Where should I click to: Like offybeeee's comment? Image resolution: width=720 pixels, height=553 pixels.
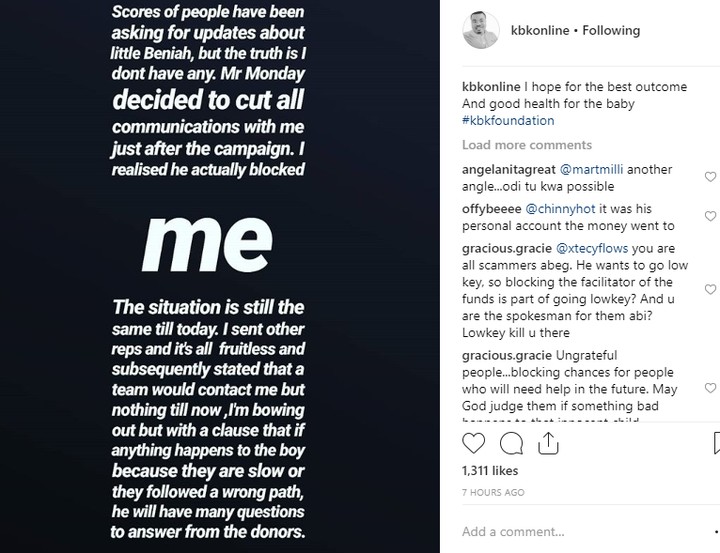tap(710, 216)
